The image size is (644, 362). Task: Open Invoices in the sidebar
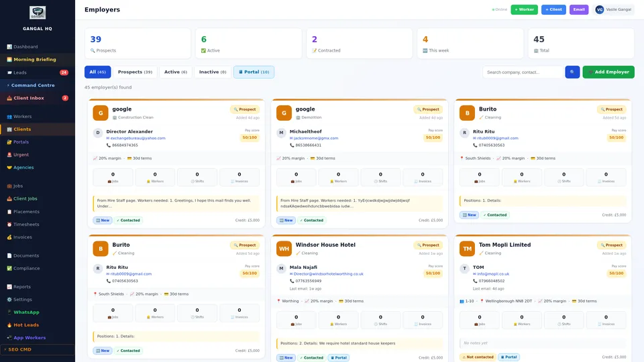pos(38,237)
